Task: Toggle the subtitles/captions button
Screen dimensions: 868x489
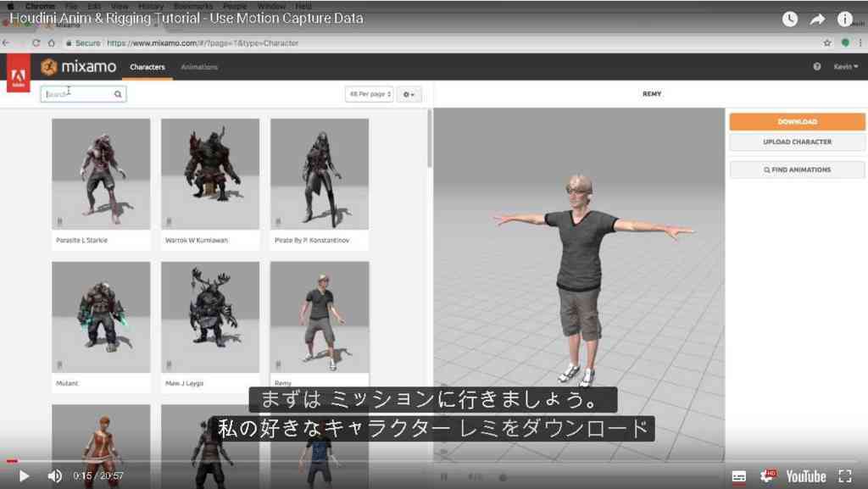Action: tap(738, 476)
